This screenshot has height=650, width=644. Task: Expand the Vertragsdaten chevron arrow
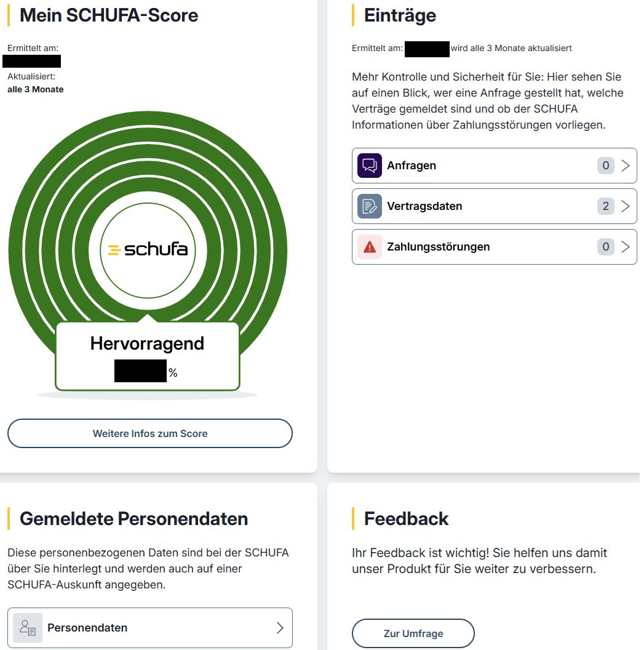[x=626, y=206]
